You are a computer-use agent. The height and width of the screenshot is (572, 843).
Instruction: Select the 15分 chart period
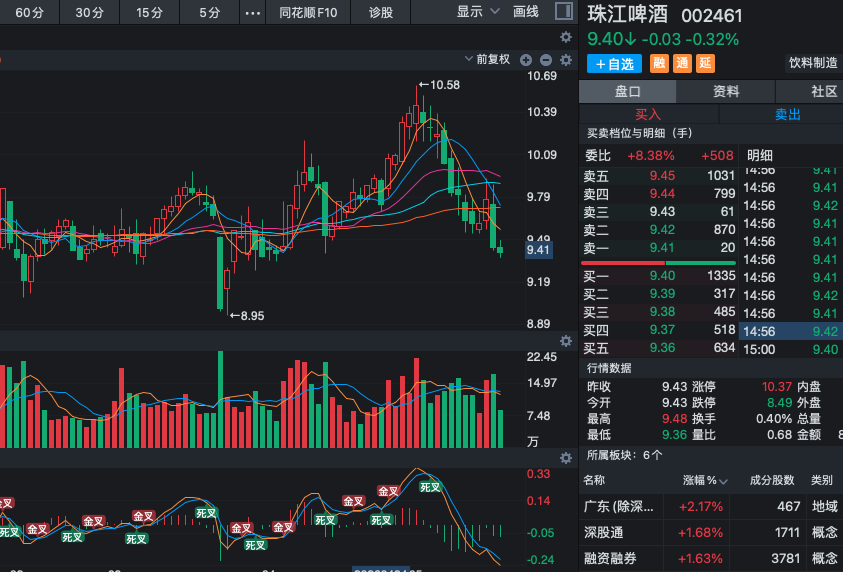(149, 12)
